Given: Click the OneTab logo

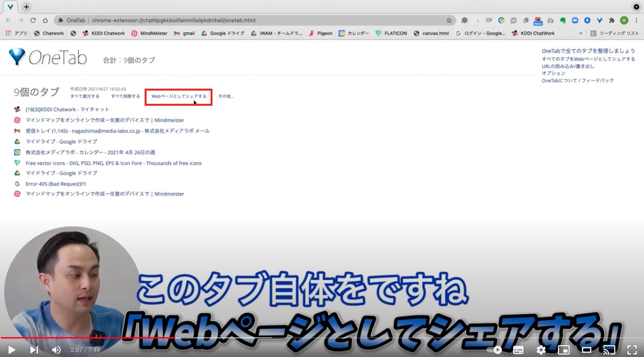Looking at the screenshot, I should [48, 57].
